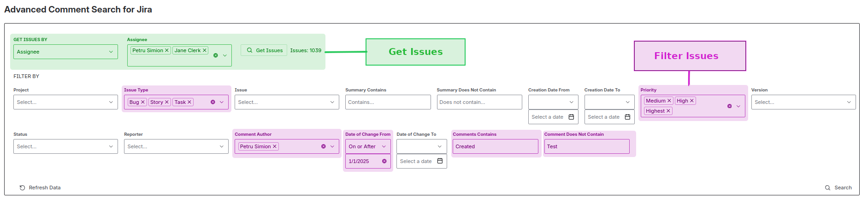Clear all selected Issue Type values
The image size is (868, 212).
(x=213, y=102)
